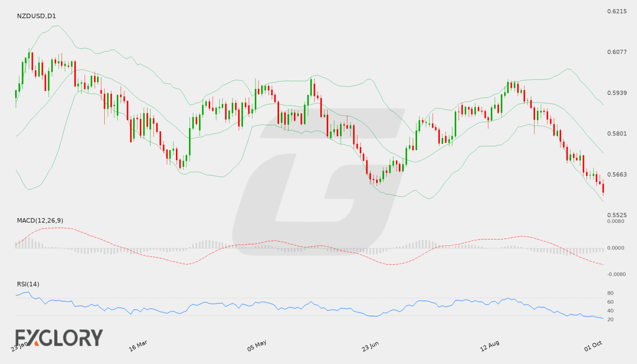
Task: Click the MACD 0.0000 scale value
Action: (616, 248)
